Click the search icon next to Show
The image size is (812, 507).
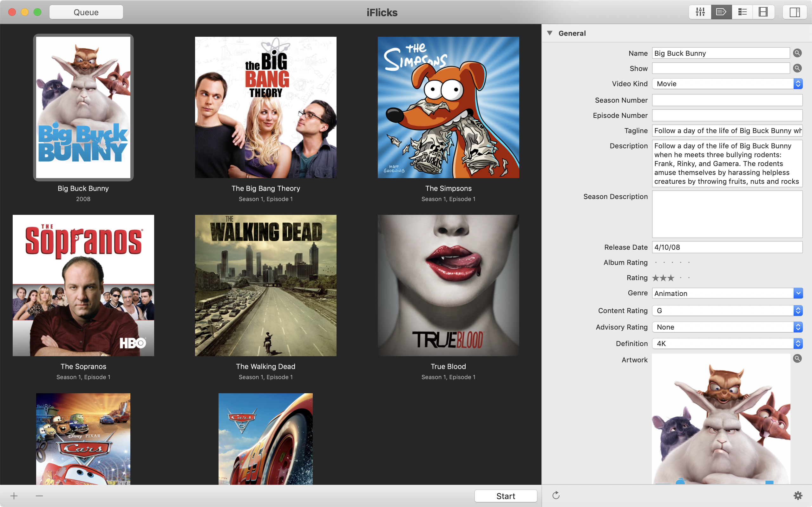click(x=797, y=68)
